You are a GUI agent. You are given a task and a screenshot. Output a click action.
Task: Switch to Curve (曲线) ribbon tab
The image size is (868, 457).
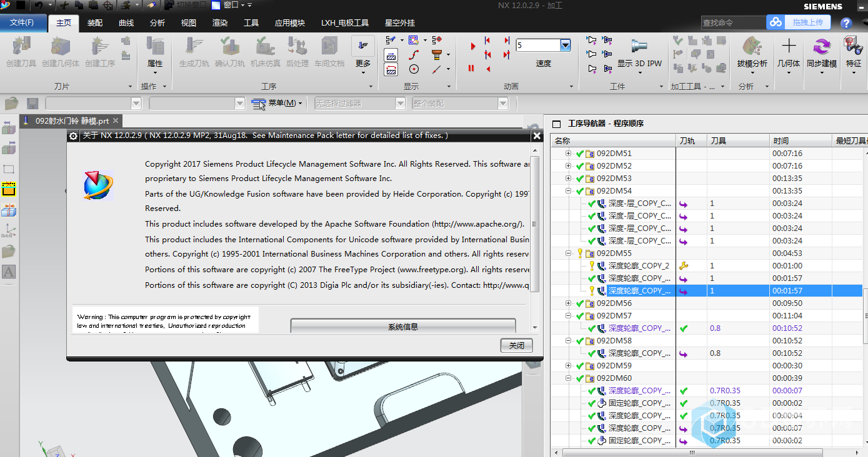pos(126,23)
